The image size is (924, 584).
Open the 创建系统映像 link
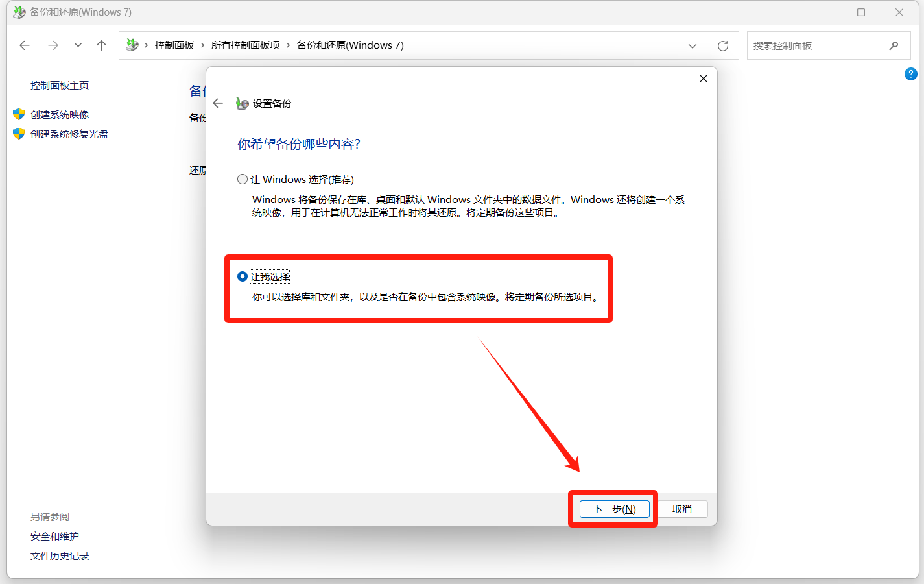pyautogui.click(x=60, y=115)
